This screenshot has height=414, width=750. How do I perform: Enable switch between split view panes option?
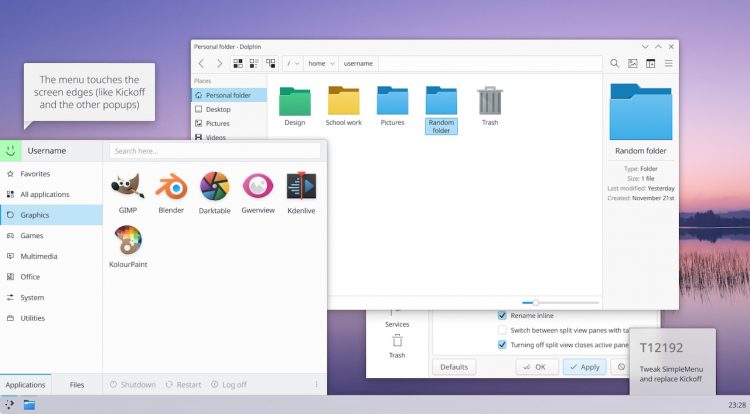502,330
